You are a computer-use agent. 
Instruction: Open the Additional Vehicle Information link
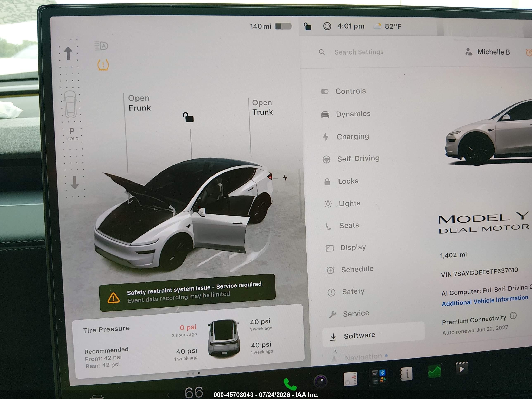coord(485,301)
